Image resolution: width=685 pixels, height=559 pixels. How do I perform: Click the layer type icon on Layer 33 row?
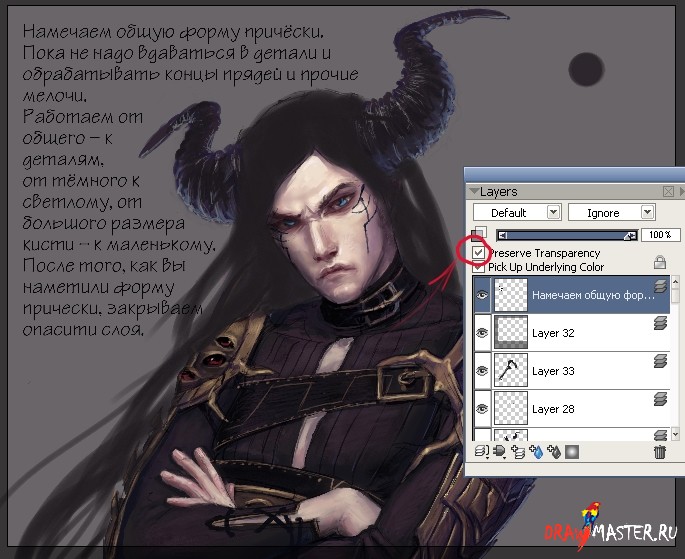click(x=660, y=361)
